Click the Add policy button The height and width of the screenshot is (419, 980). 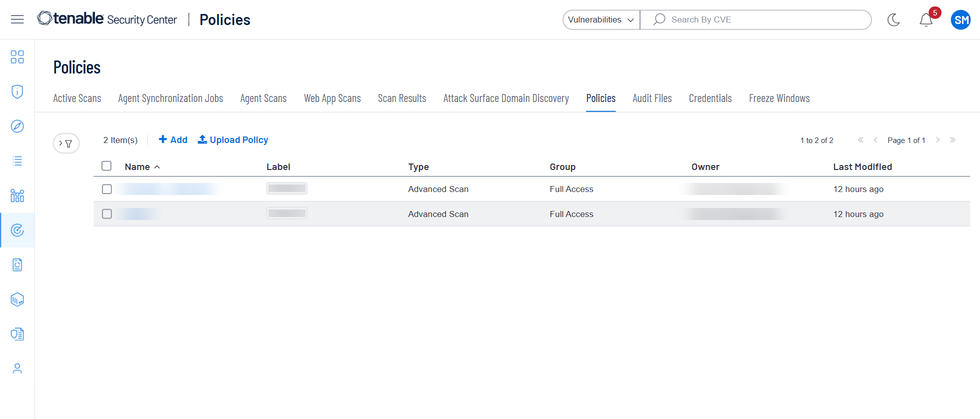pyautogui.click(x=173, y=140)
